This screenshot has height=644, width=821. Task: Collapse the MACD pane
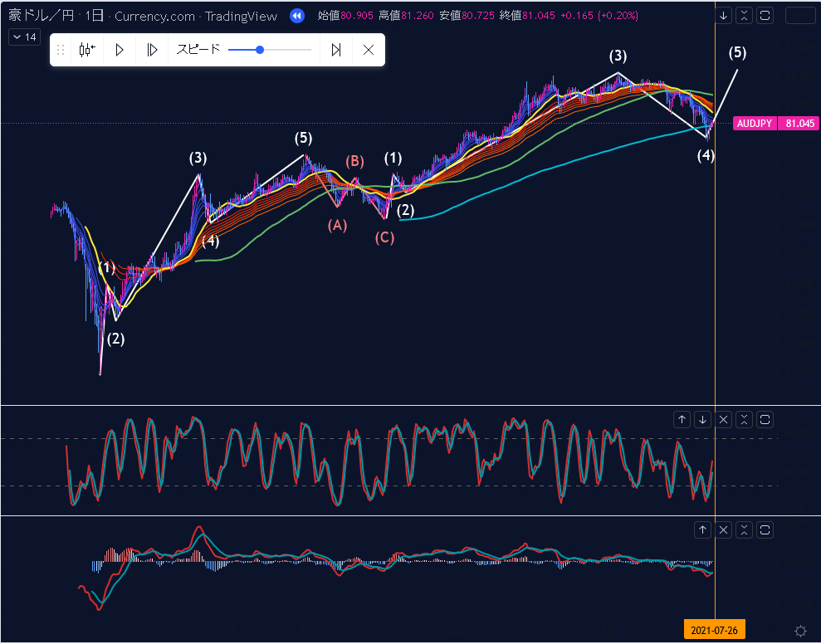(x=745, y=529)
